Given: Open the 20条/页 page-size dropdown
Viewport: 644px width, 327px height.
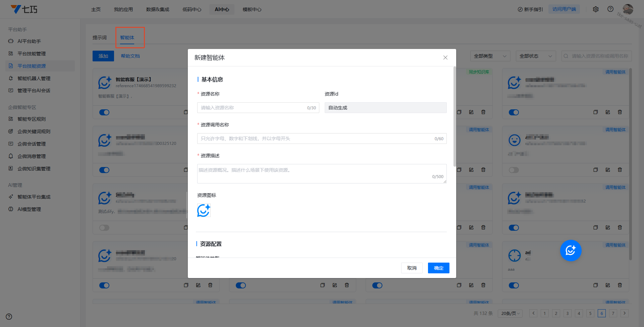Looking at the screenshot, I should point(510,313).
